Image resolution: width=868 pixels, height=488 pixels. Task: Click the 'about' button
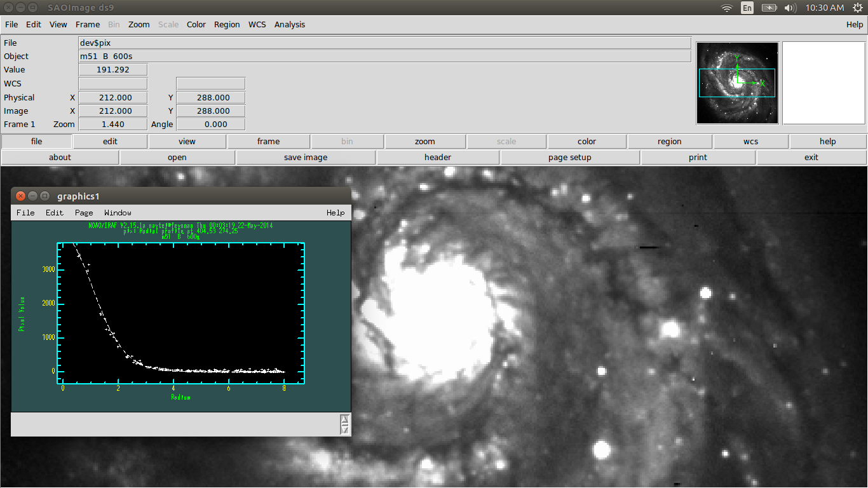(60, 157)
